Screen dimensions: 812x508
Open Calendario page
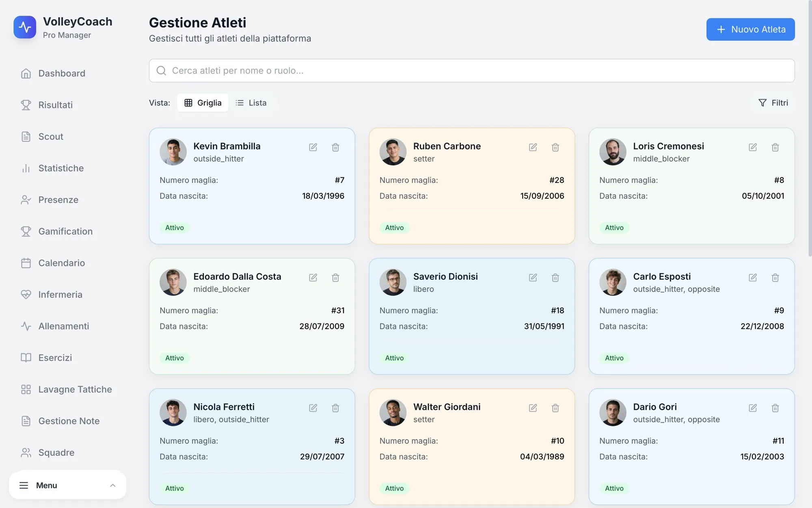(x=67, y=263)
